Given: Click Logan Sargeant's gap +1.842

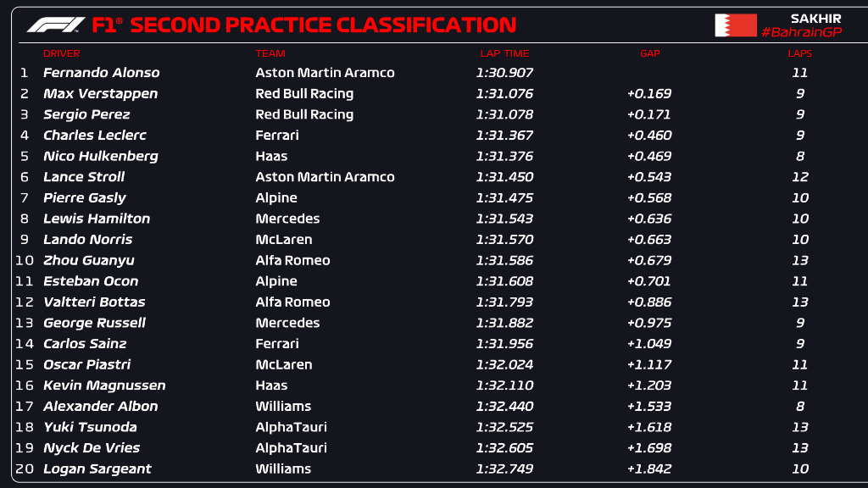Looking at the screenshot, I should [649, 469].
